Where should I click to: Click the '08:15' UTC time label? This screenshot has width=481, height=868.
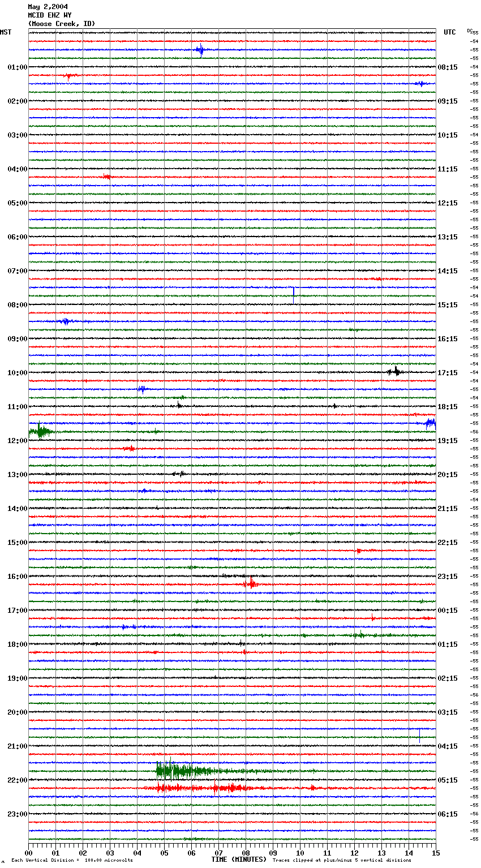pyautogui.click(x=448, y=67)
